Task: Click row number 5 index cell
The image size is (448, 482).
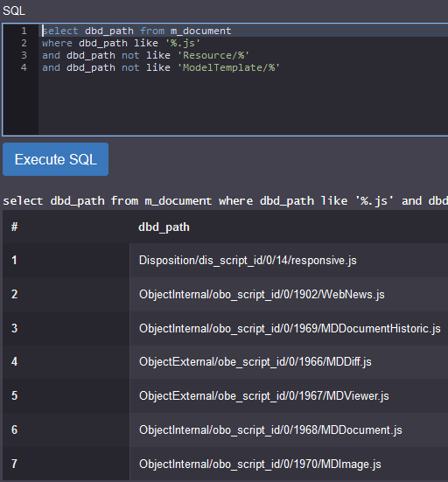Action: point(66,396)
